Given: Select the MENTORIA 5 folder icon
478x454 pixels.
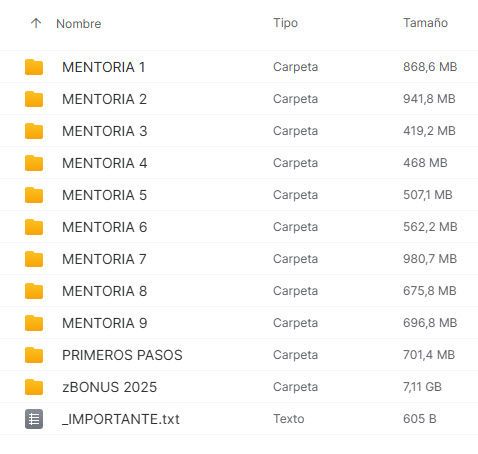Looking at the screenshot, I should [x=34, y=195].
